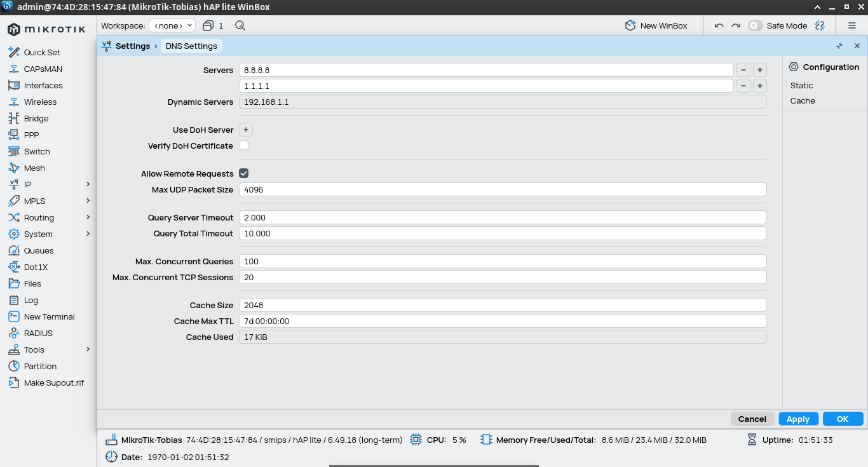This screenshot has width=868, height=467.
Task: Open the hamburger menu icon
Action: [852, 26]
